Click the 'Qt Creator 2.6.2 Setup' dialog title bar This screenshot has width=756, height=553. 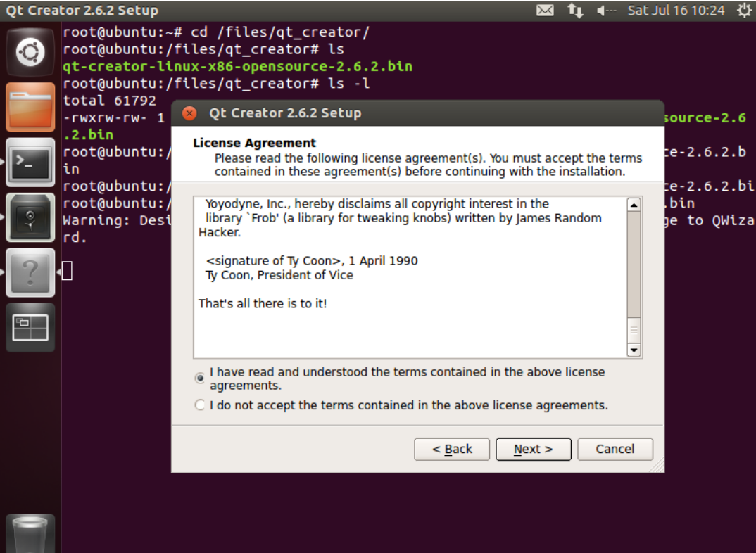[x=417, y=113]
